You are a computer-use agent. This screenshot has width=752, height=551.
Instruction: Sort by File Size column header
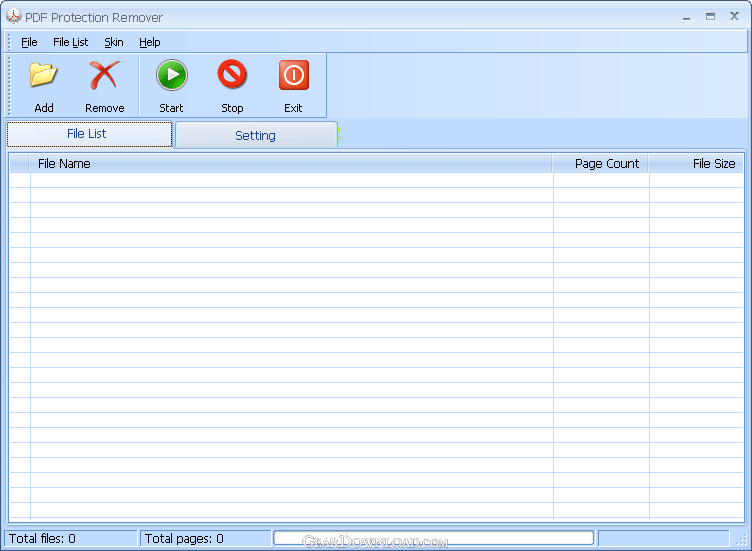tap(695, 164)
